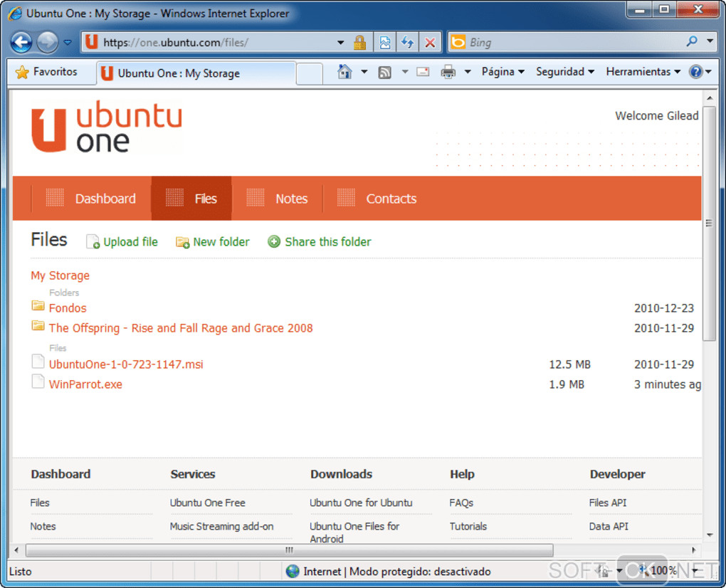This screenshot has width=726, height=588.
Task: Click the Ubuntu One logo
Action: coord(107,127)
